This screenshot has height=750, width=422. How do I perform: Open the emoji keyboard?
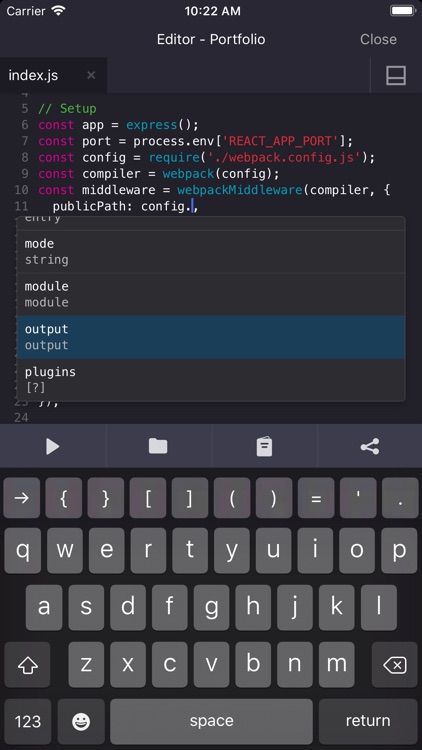click(x=81, y=721)
